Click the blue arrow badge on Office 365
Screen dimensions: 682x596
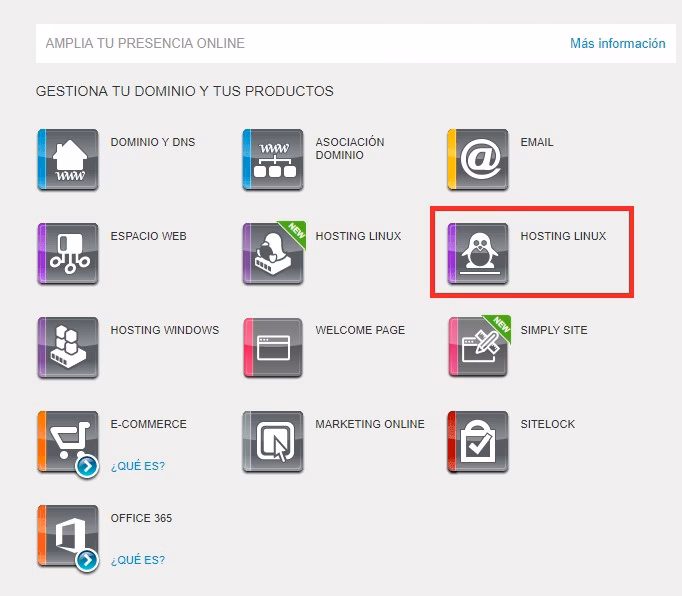[87, 560]
